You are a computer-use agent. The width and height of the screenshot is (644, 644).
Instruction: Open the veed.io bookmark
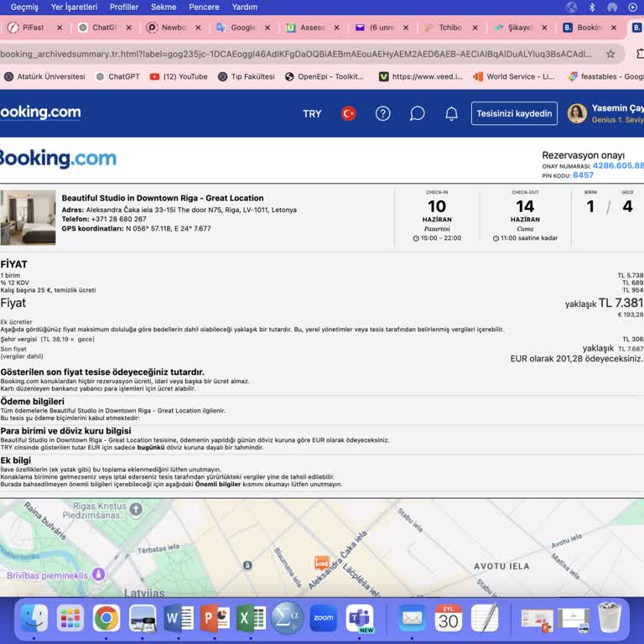click(x=421, y=76)
